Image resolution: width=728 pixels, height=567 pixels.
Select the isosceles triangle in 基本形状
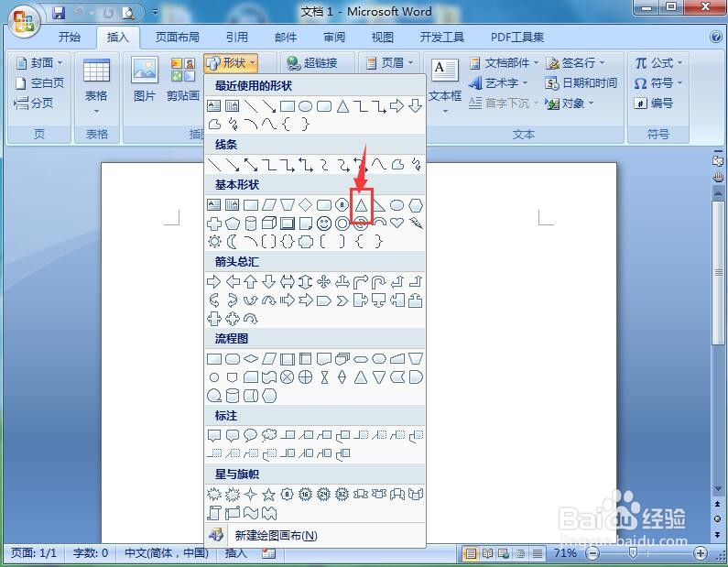361,205
